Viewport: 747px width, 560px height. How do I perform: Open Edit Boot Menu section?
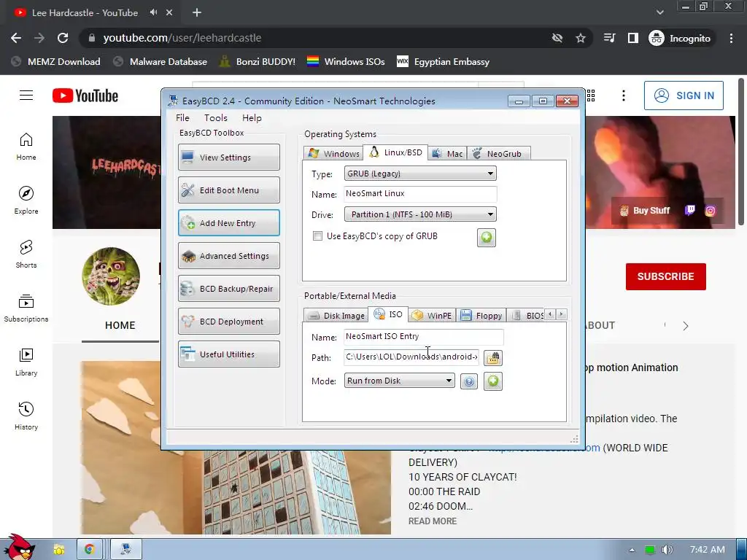(x=228, y=190)
